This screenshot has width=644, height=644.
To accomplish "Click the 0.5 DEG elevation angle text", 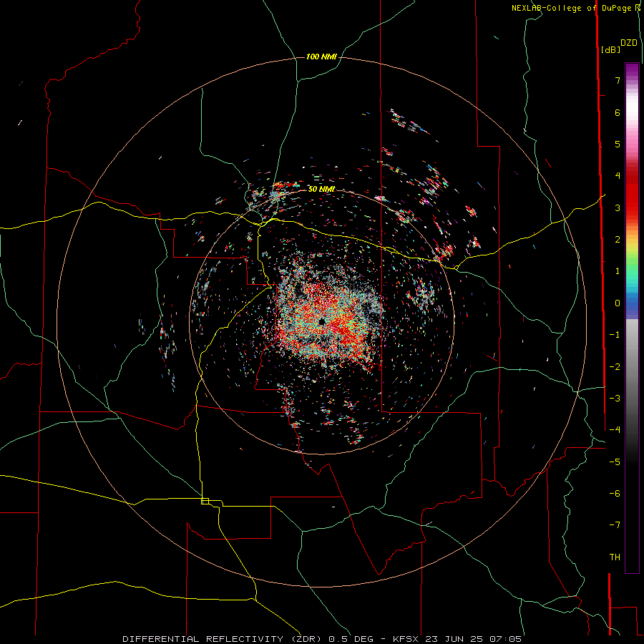I will click(351, 639).
